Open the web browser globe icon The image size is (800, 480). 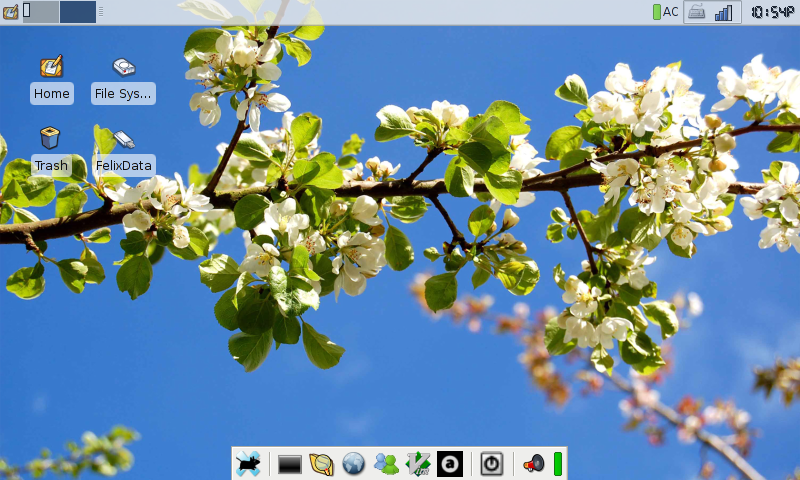tap(354, 464)
